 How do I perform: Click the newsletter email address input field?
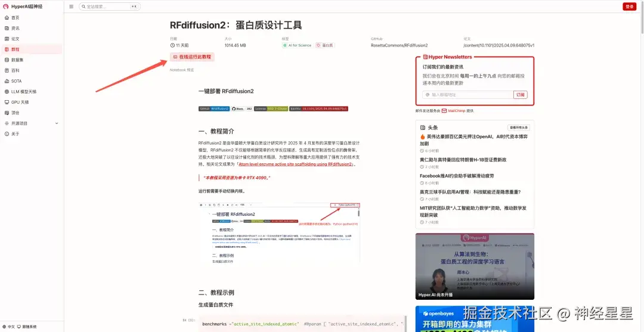468,95
